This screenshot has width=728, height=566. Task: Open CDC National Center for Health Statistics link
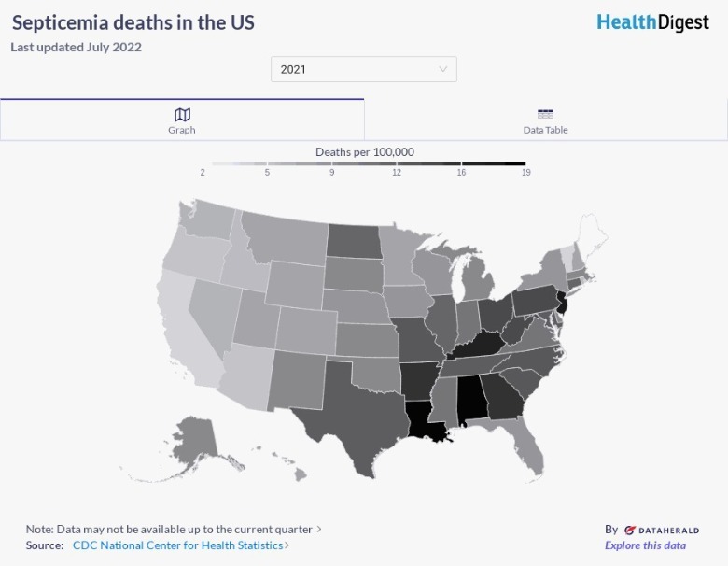coord(177,545)
